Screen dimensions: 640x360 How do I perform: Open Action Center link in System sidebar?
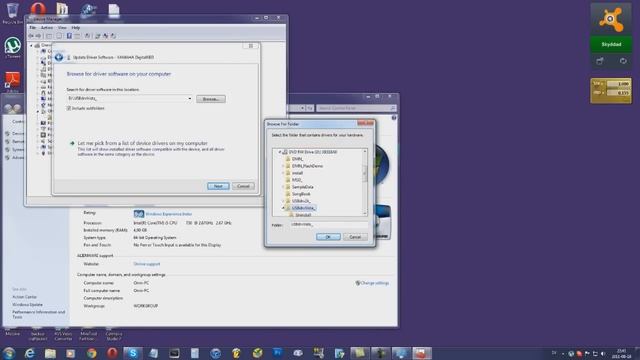(x=24, y=297)
